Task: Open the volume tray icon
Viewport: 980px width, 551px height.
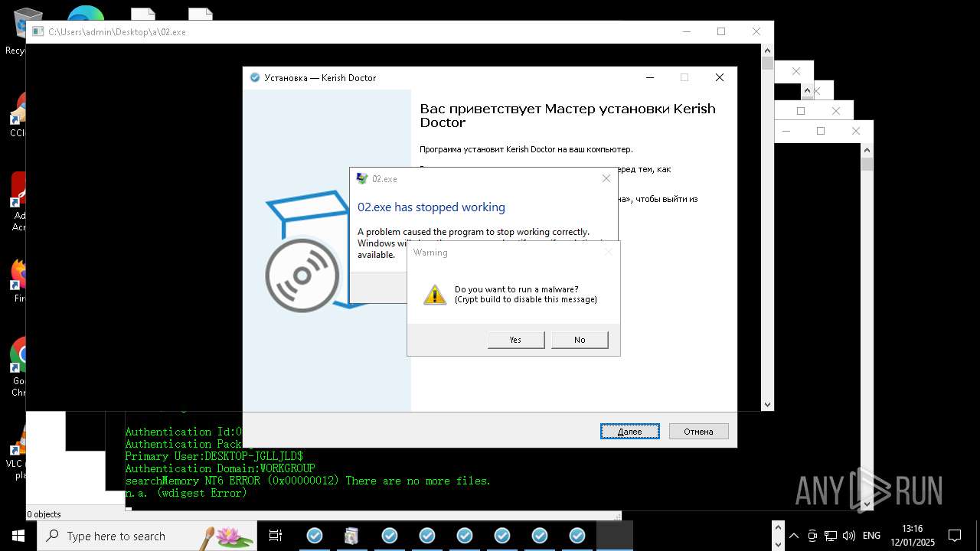Action: 848,536
